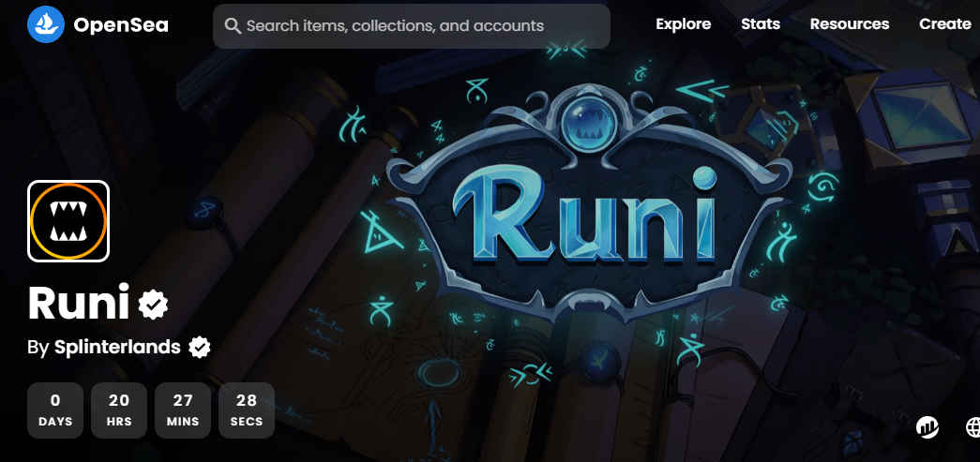Open the OpenSea home text link

coord(121,25)
